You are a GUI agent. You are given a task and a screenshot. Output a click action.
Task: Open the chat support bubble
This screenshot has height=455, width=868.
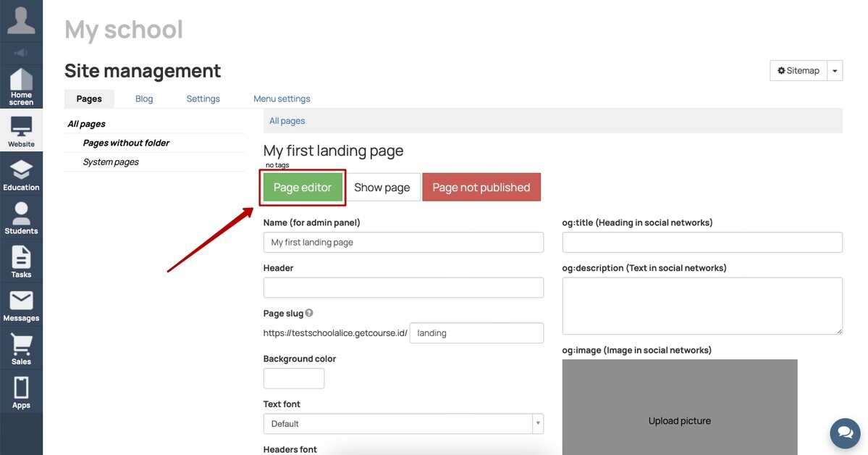click(x=846, y=433)
